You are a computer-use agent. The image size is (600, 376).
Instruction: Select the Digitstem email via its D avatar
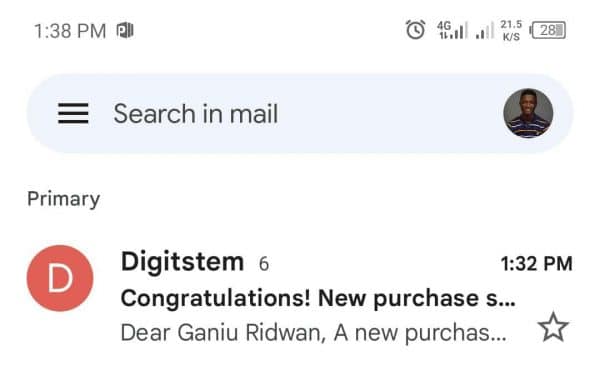tap(60, 278)
